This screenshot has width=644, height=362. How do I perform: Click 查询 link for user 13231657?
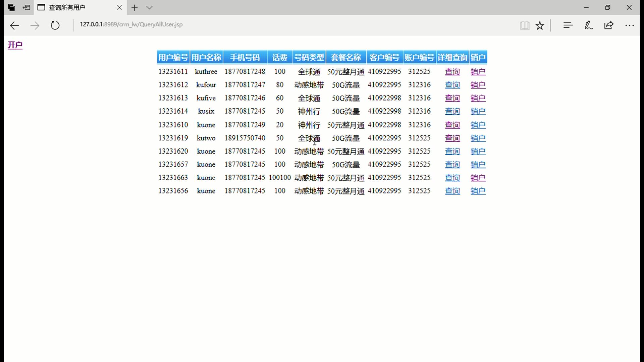tap(452, 165)
